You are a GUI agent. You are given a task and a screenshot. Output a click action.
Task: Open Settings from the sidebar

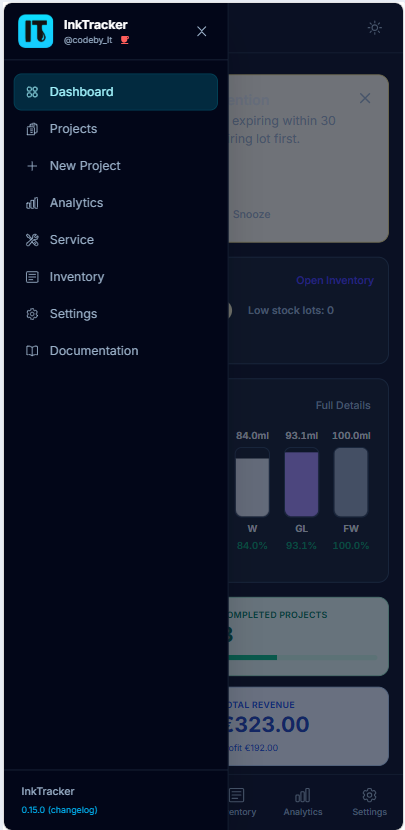coord(115,314)
